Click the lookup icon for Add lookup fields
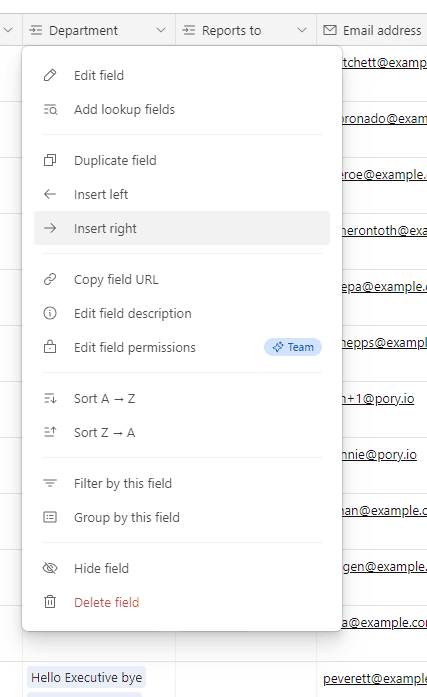The image size is (427, 697). [x=50, y=109]
